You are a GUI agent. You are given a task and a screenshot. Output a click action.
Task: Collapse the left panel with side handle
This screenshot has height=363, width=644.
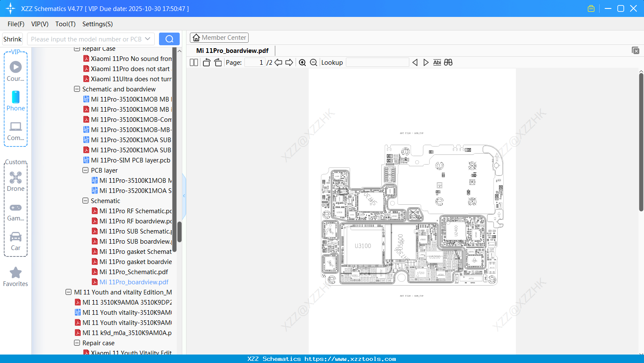pos(184,195)
